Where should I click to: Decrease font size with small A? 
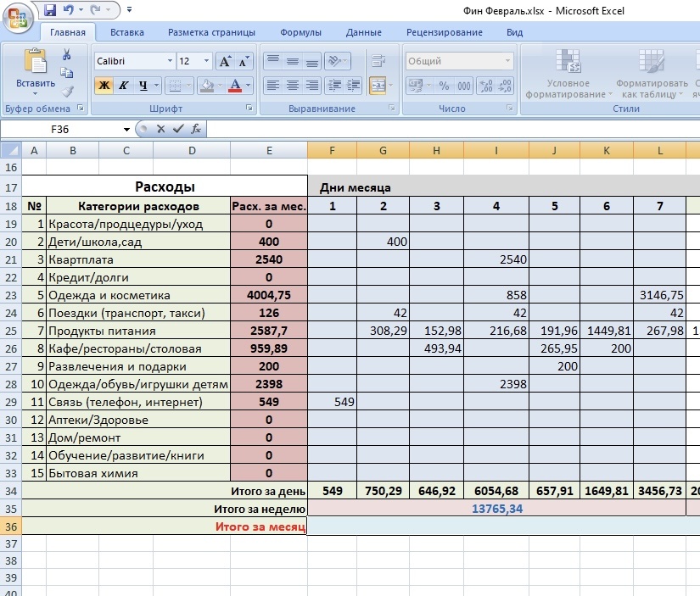(244, 61)
